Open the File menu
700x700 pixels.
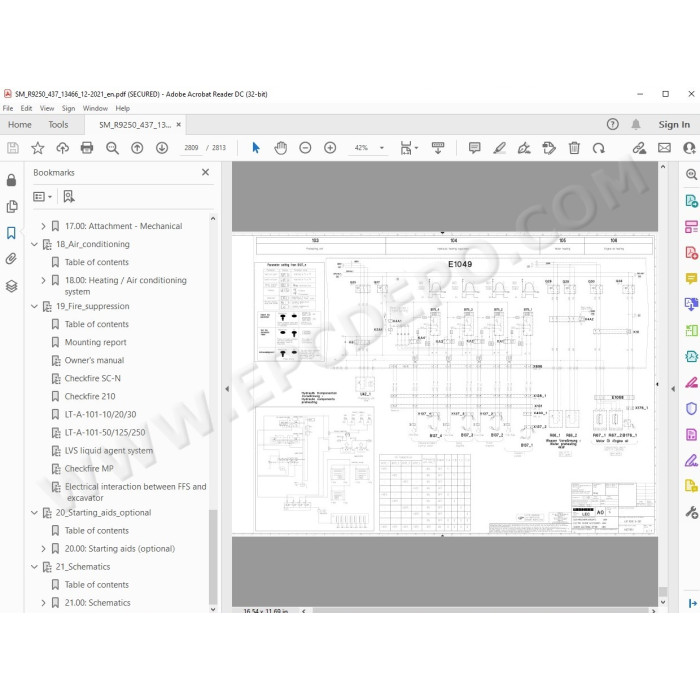pyautogui.click(x=8, y=108)
